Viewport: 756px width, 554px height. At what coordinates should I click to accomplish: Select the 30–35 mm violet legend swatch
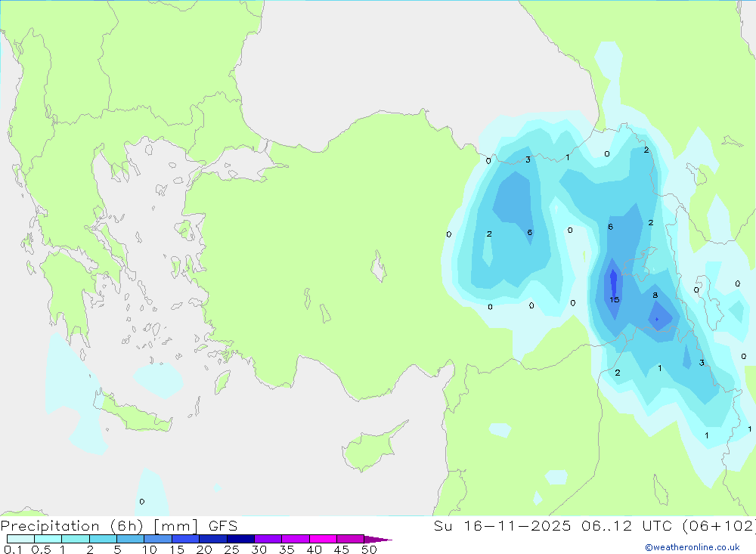click(268, 539)
